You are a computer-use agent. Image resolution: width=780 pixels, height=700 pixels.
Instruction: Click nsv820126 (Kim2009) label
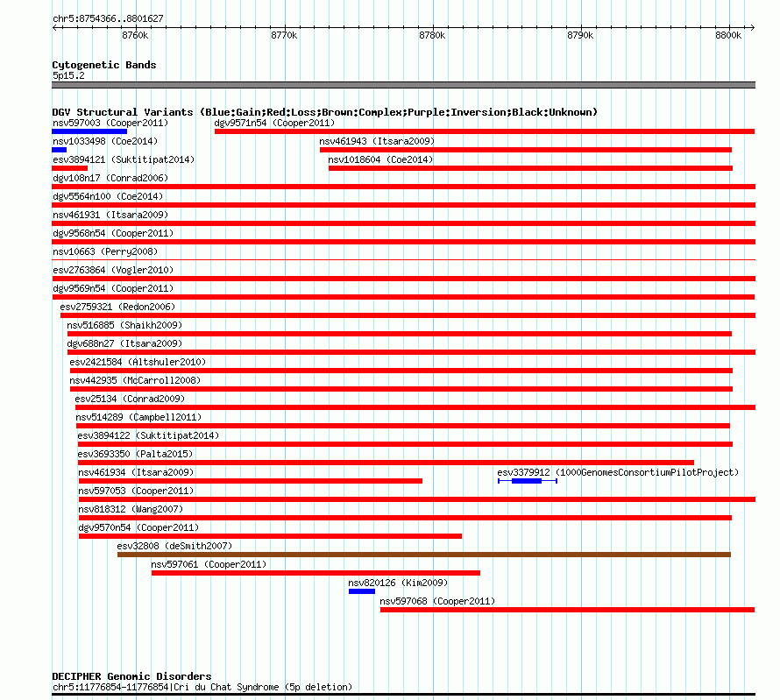(x=398, y=583)
